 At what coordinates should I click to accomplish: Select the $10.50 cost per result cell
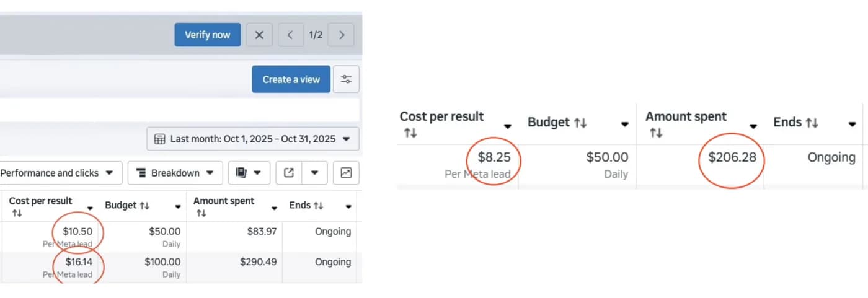(x=77, y=232)
